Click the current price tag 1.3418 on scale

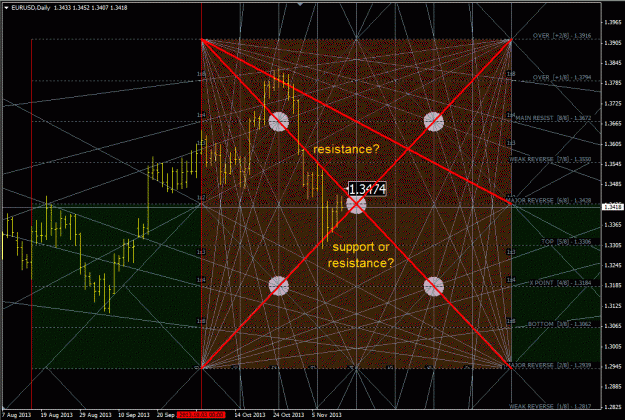pyautogui.click(x=613, y=207)
